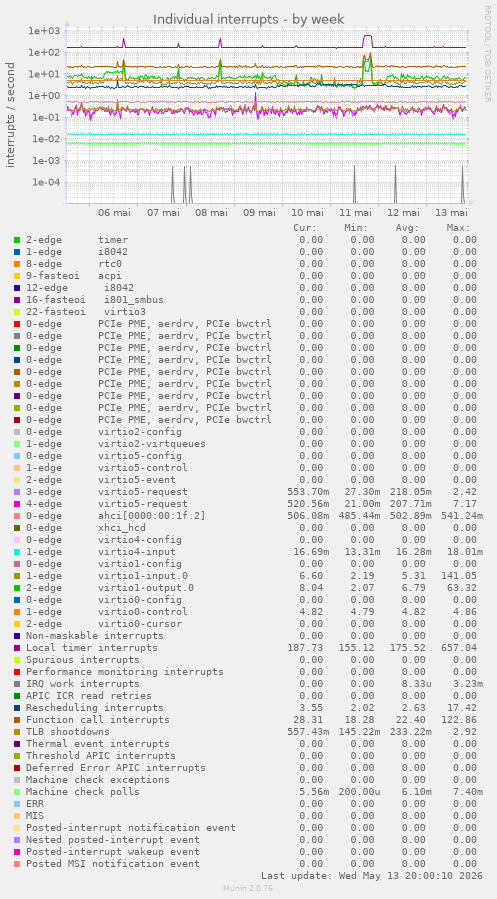Click the Machine check polls swatch
The width and height of the screenshot is (497, 899).
[17, 792]
